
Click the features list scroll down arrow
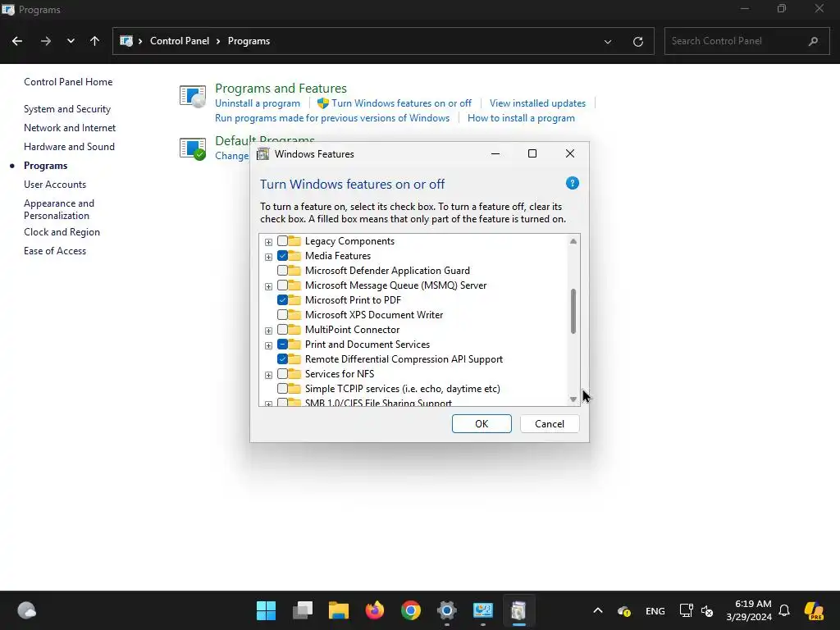[x=573, y=399]
